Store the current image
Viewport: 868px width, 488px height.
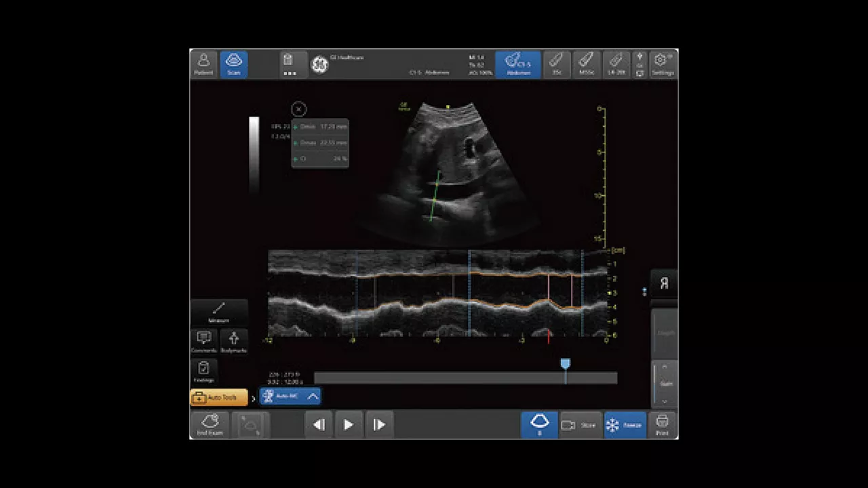(580, 425)
